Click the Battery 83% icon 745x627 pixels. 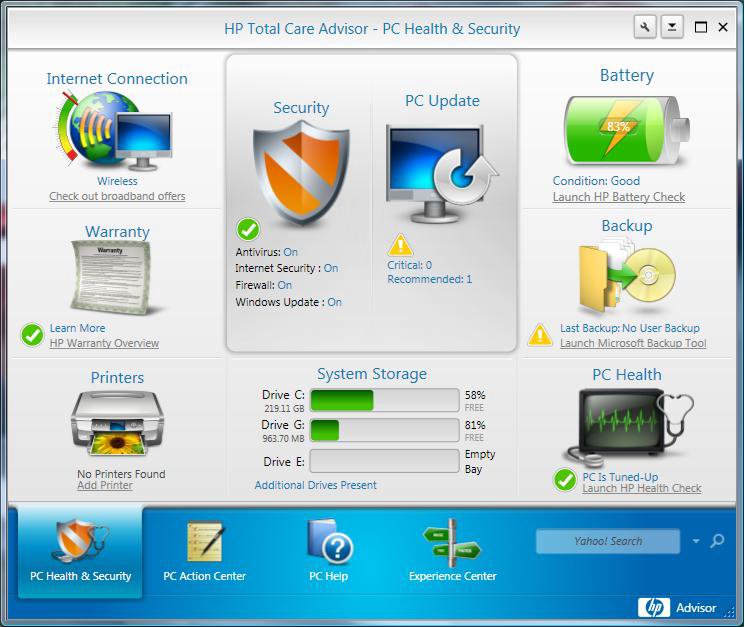click(626, 131)
